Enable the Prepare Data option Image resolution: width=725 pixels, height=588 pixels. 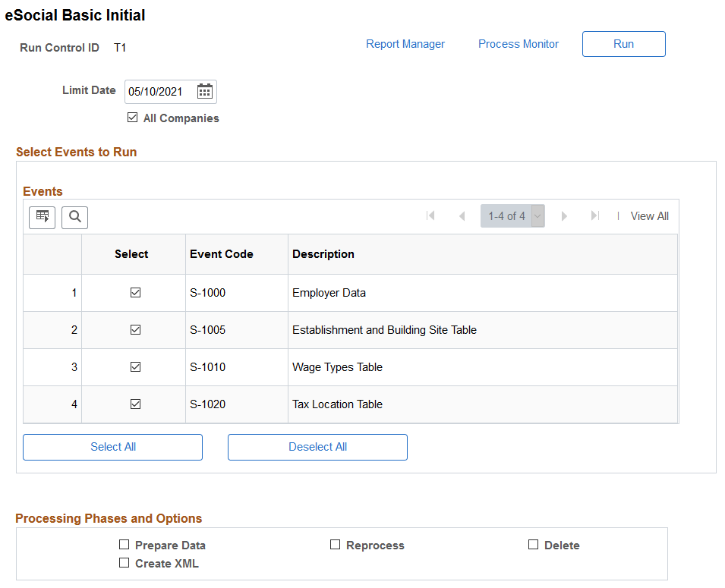124,545
